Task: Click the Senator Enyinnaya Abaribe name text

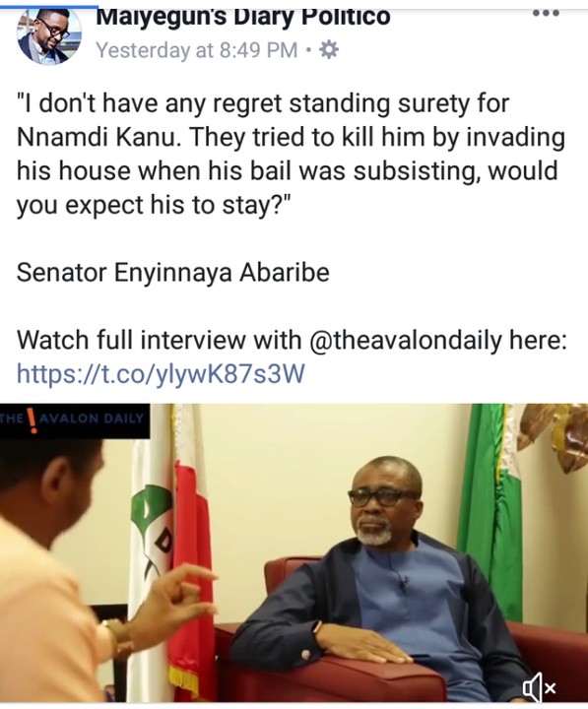Action: coord(173,273)
